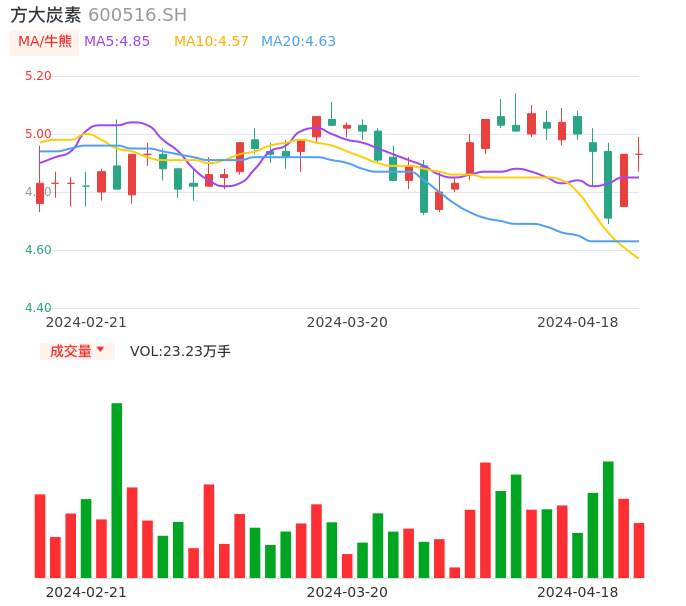This screenshot has width=686, height=606.
Task: Click the shortest red volume bar
Action: coord(455,572)
